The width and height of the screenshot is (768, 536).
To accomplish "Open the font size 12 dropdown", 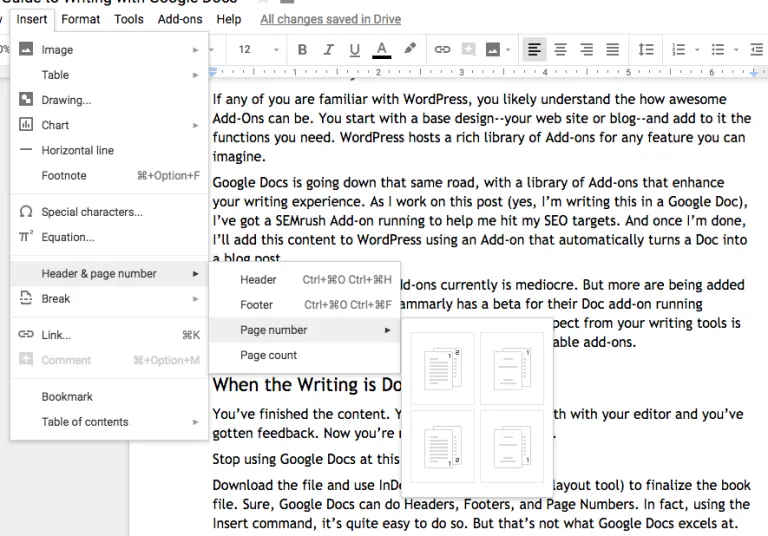I will (x=258, y=49).
